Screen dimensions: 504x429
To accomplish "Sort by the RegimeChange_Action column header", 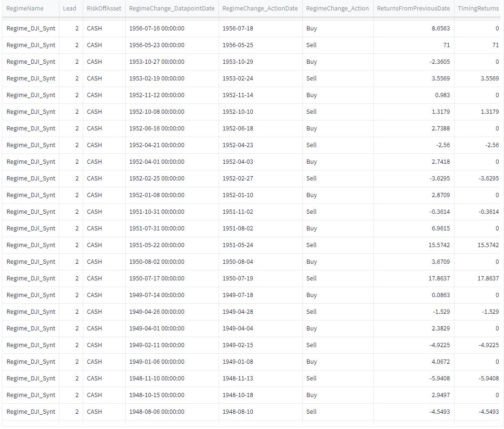I will click(337, 8).
